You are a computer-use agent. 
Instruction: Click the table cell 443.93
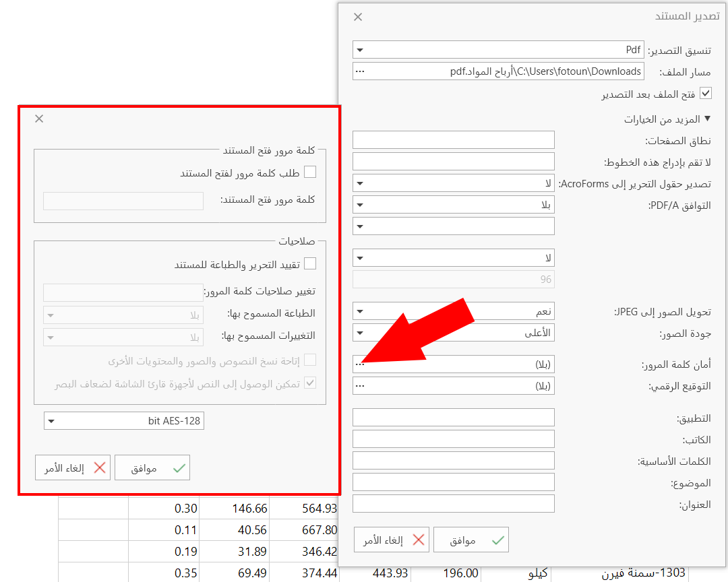point(375,573)
